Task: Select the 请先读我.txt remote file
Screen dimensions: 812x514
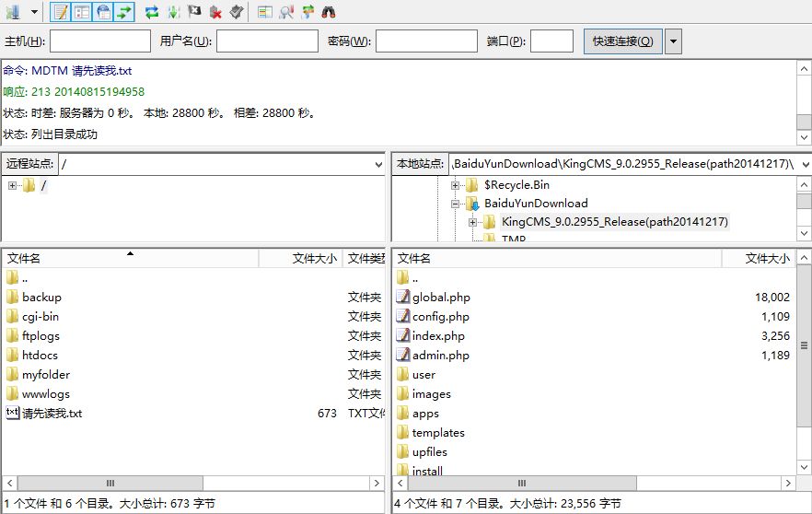Action: point(52,414)
